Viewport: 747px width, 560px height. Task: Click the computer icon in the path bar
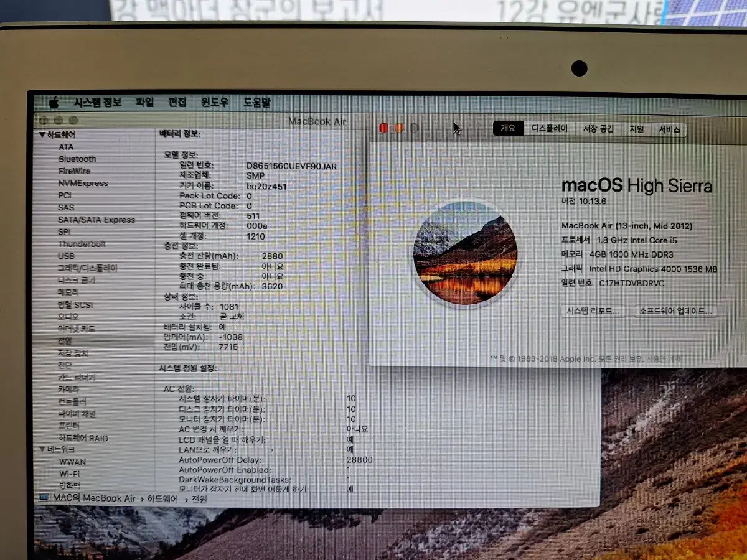(x=44, y=498)
